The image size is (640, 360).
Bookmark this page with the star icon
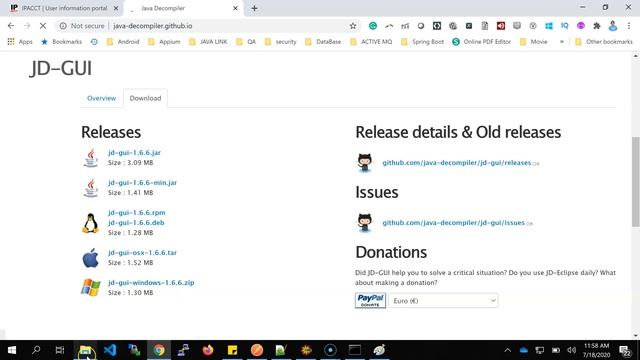coord(353,26)
